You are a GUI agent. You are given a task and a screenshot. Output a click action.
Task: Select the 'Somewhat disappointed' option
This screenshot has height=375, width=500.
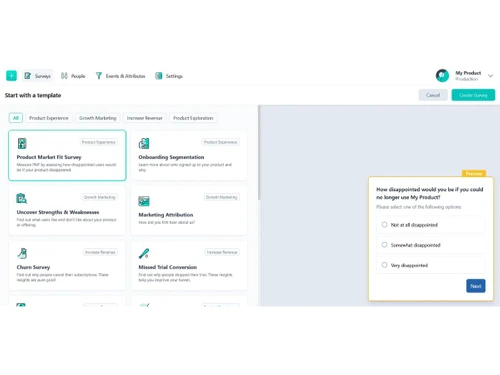[431, 245]
